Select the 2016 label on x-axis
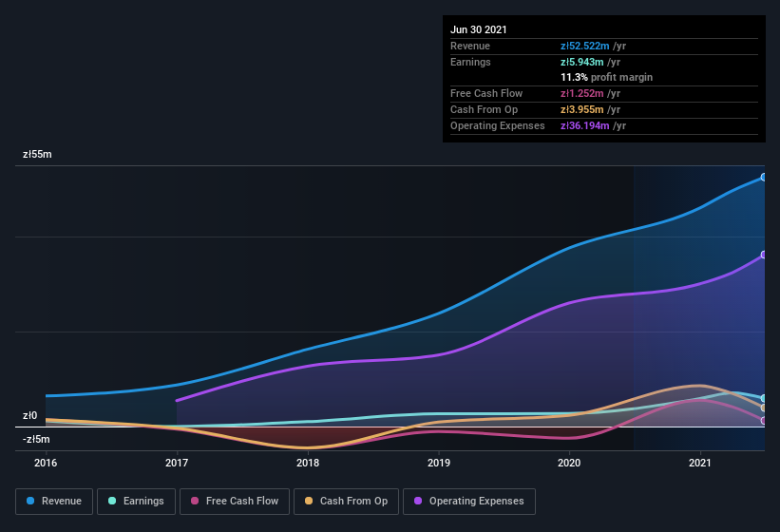Screen dimensions: 780x532 pos(46,463)
